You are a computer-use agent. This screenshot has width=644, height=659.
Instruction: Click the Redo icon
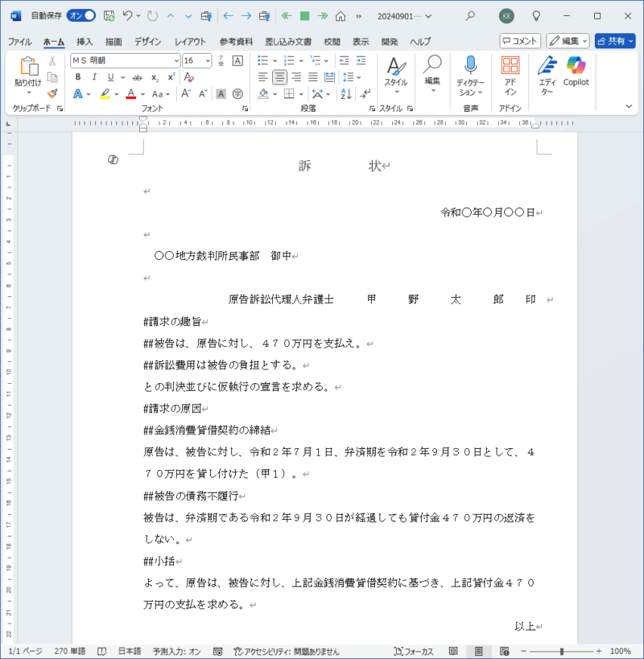[x=152, y=16]
